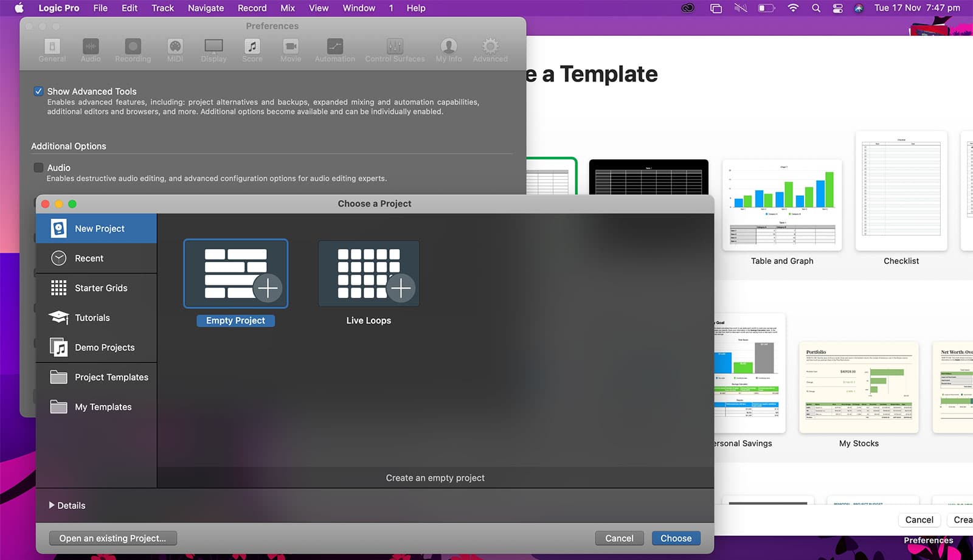
Task: Open Control Surfaces preferences pane
Action: pos(395,50)
